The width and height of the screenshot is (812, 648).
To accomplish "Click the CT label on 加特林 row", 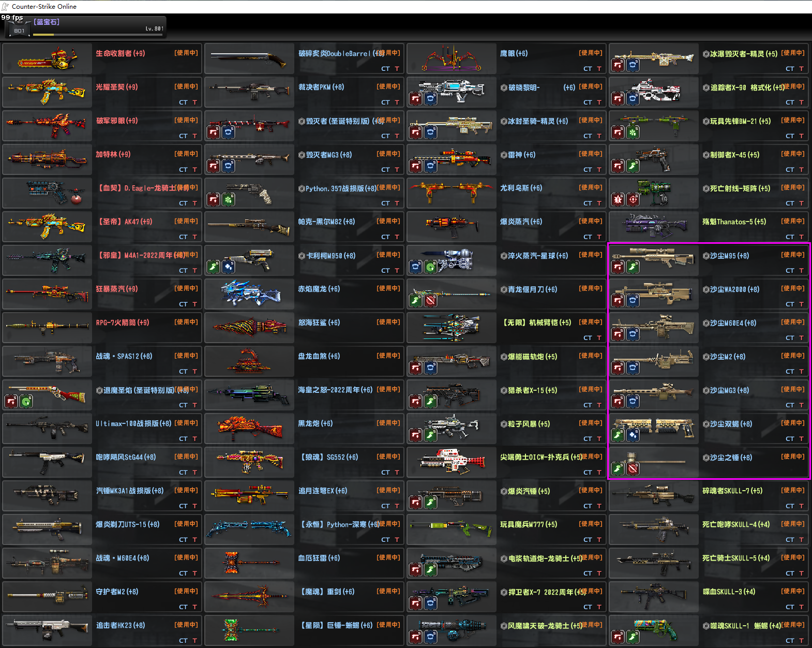I will (183, 170).
